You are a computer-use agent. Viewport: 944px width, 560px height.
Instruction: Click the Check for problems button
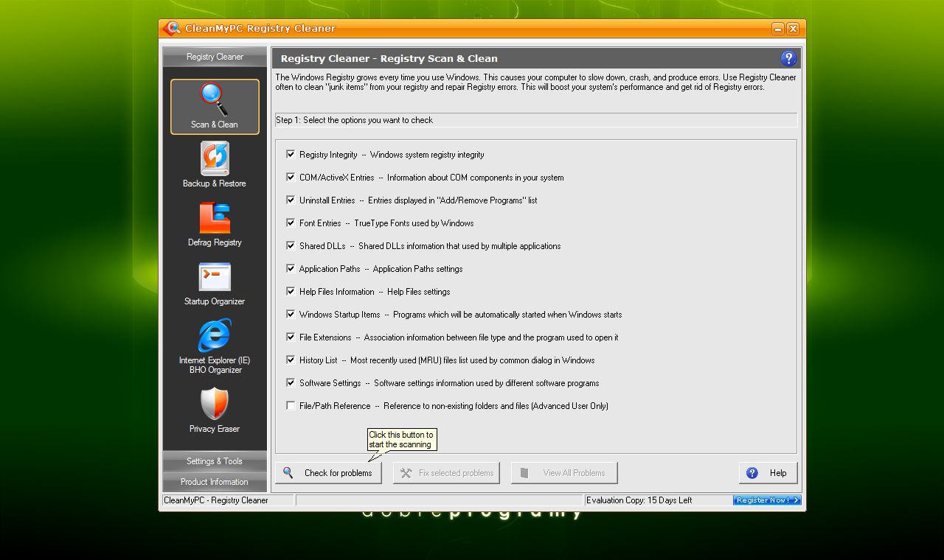click(328, 473)
